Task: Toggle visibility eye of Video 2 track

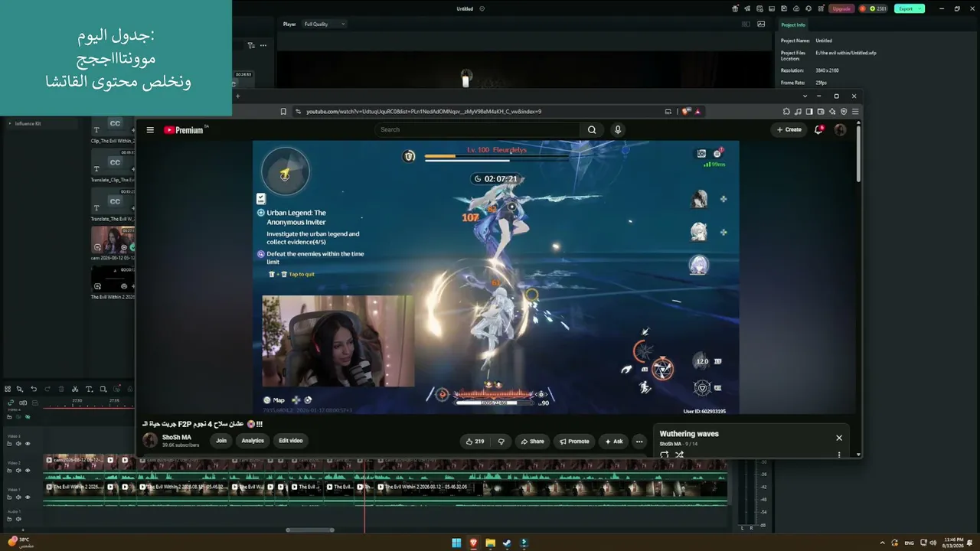Action: [28, 471]
